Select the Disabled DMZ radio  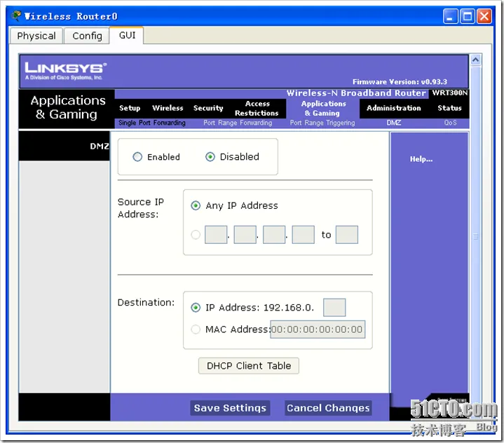point(210,157)
